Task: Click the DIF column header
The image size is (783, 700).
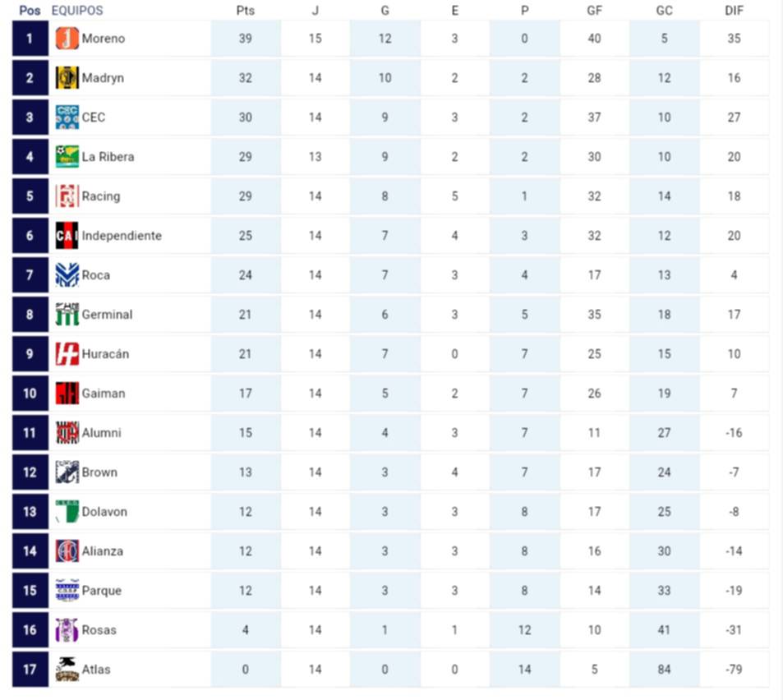Action: [x=734, y=11]
